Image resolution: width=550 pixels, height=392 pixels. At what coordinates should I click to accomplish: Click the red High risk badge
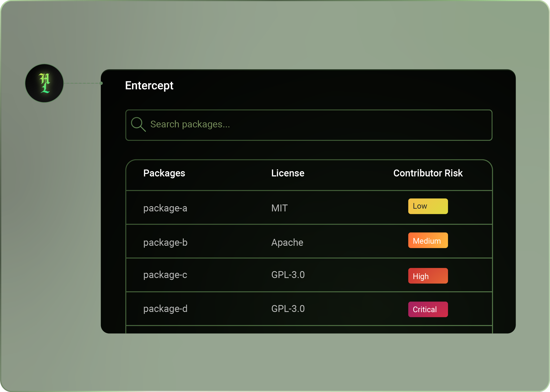[x=428, y=276]
